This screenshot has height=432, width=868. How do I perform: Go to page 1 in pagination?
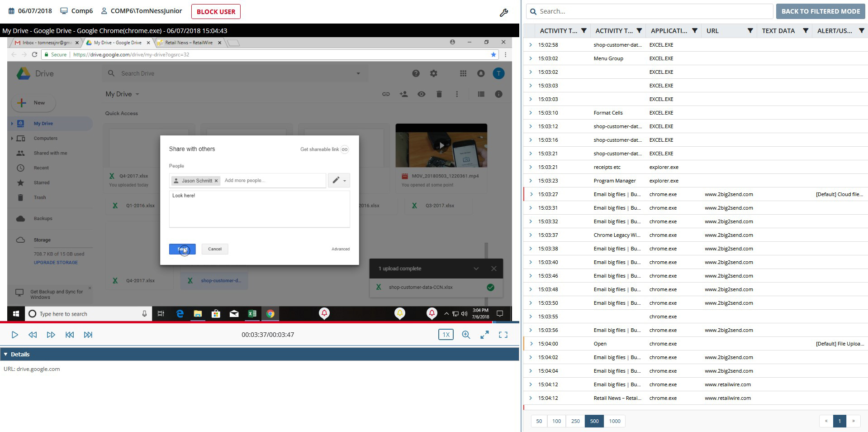coord(840,421)
